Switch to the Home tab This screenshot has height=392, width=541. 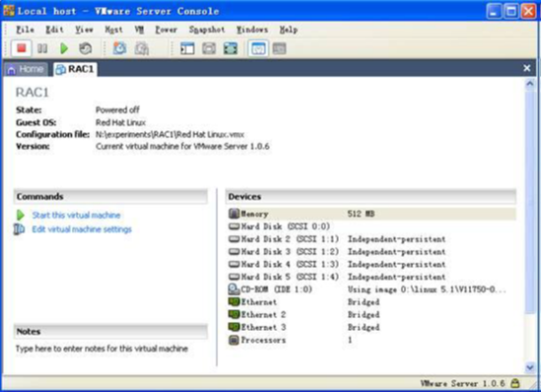tap(26, 69)
